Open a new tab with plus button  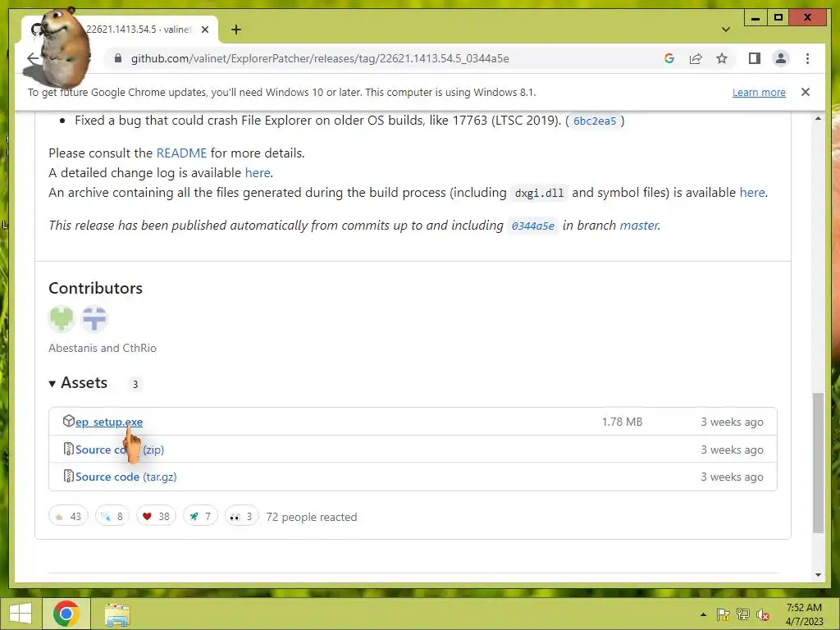(236, 30)
